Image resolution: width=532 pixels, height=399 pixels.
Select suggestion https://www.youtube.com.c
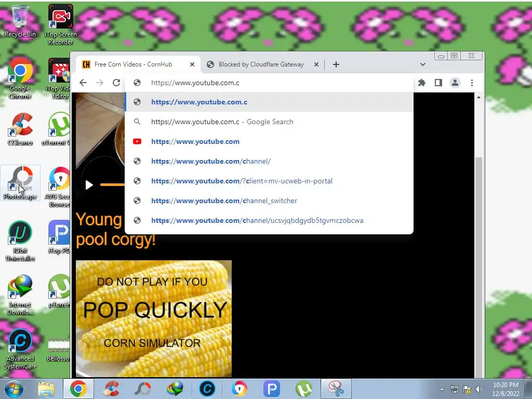[x=269, y=102]
